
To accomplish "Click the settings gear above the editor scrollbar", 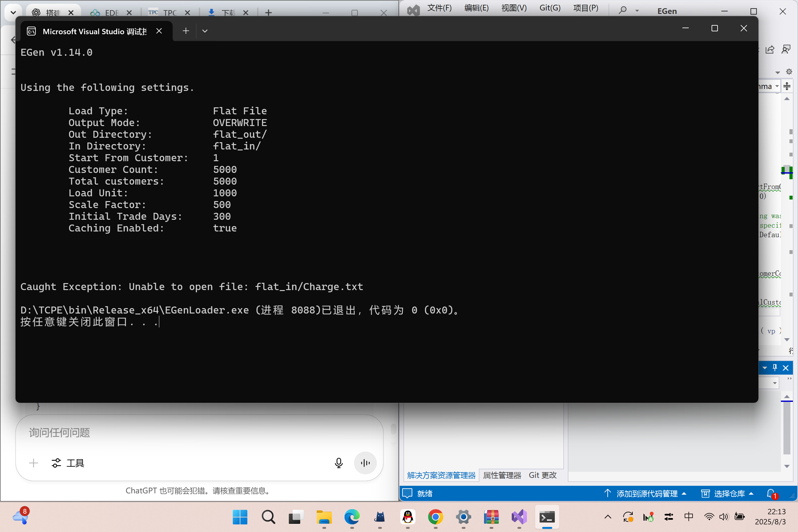I will click(789, 71).
